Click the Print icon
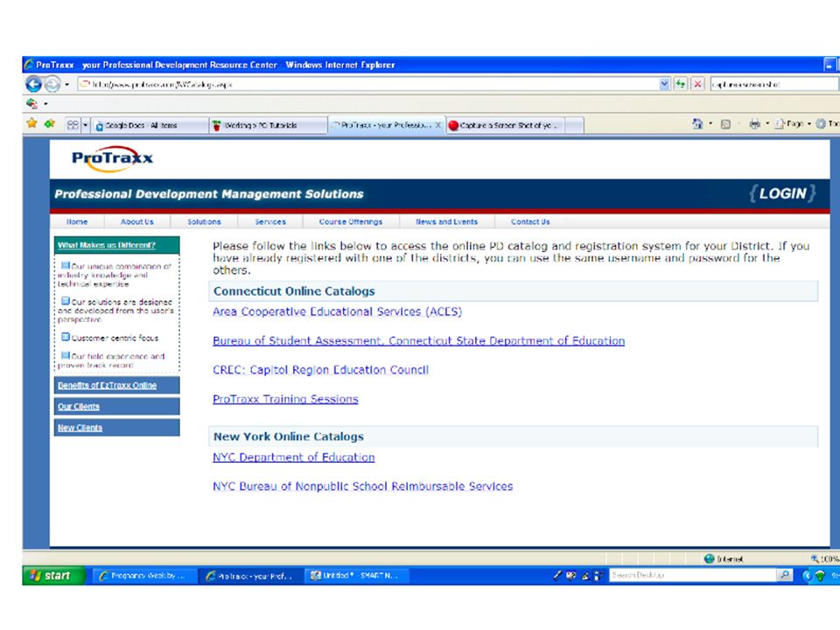 pos(754,124)
